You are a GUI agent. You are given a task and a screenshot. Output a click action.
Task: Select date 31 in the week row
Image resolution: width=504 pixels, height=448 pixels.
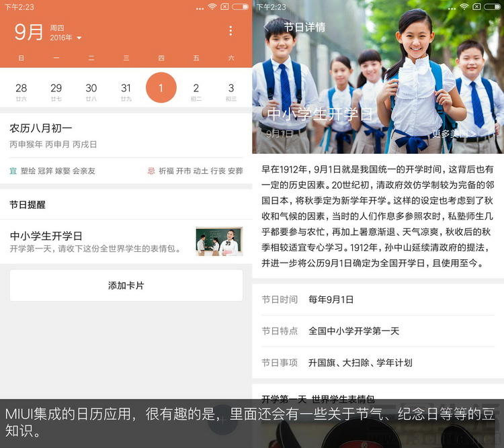tap(126, 91)
